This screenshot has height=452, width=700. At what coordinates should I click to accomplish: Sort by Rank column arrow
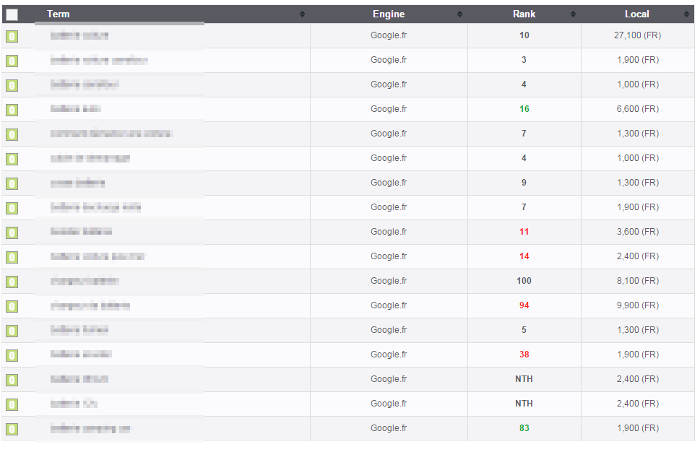573,14
